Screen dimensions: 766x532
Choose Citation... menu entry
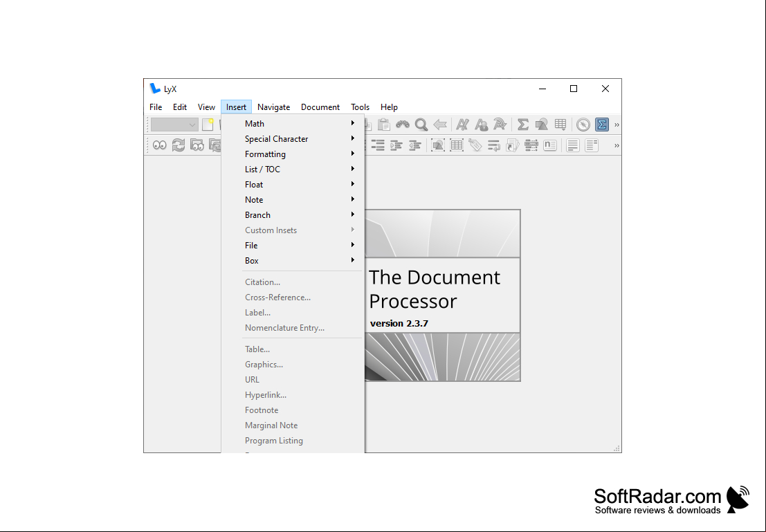293,282
